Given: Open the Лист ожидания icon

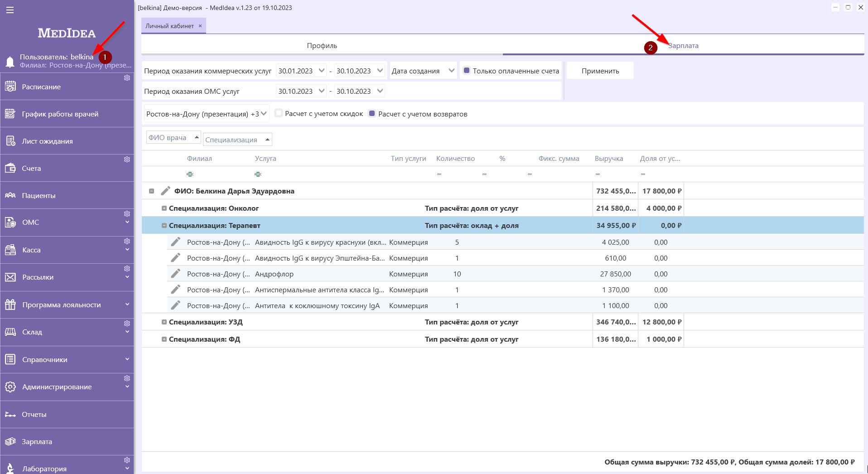Looking at the screenshot, I should point(10,141).
